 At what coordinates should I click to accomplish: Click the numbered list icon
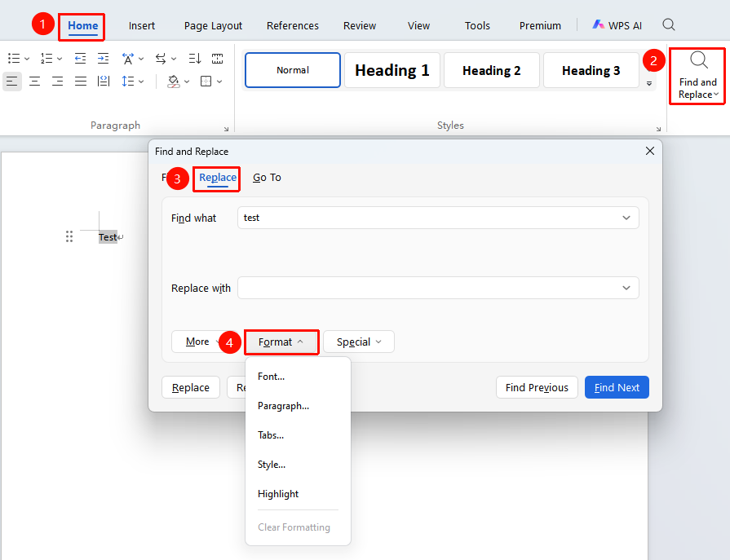tap(46, 58)
